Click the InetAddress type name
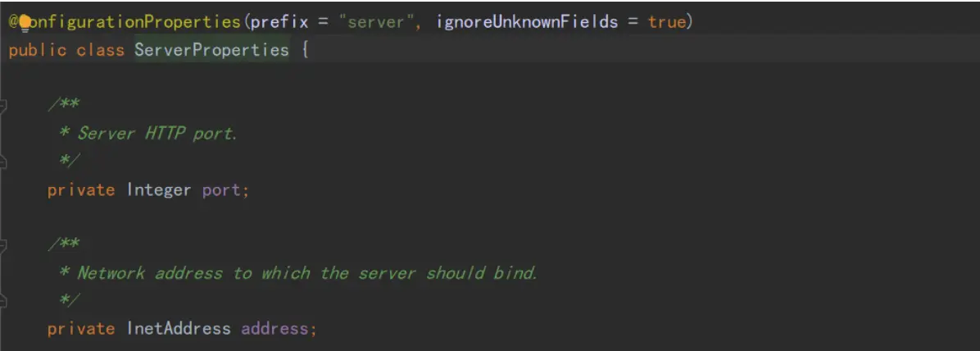 [179, 329]
